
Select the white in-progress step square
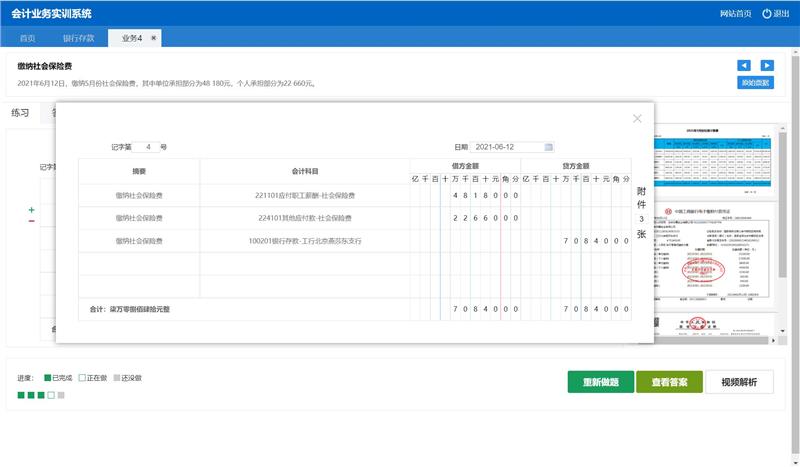point(51,395)
